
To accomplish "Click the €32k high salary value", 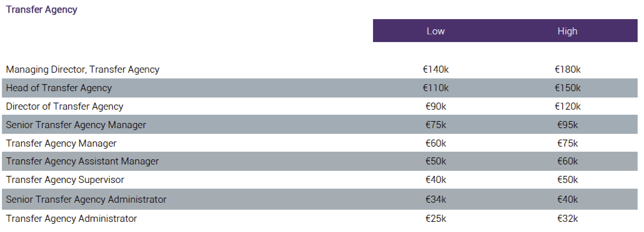I will click(567, 219).
